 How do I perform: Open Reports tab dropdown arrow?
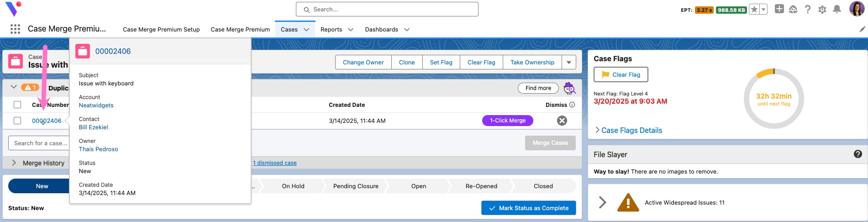tap(351, 30)
